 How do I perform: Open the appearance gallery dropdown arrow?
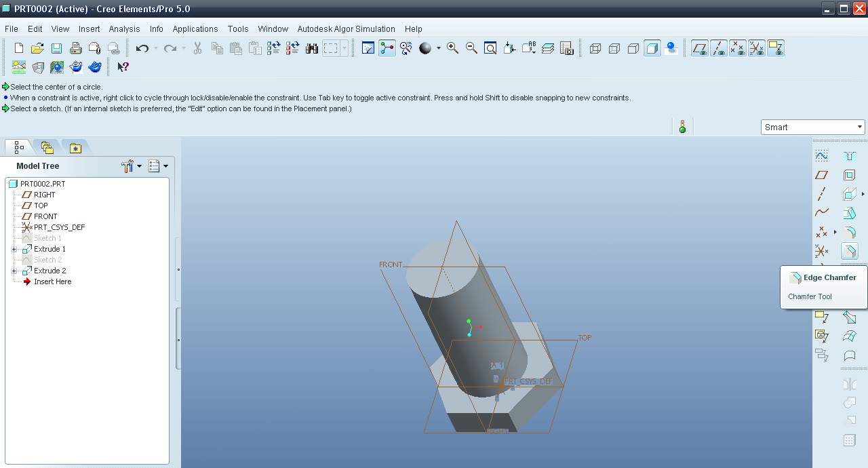pyautogui.click(x=438, y=48)
